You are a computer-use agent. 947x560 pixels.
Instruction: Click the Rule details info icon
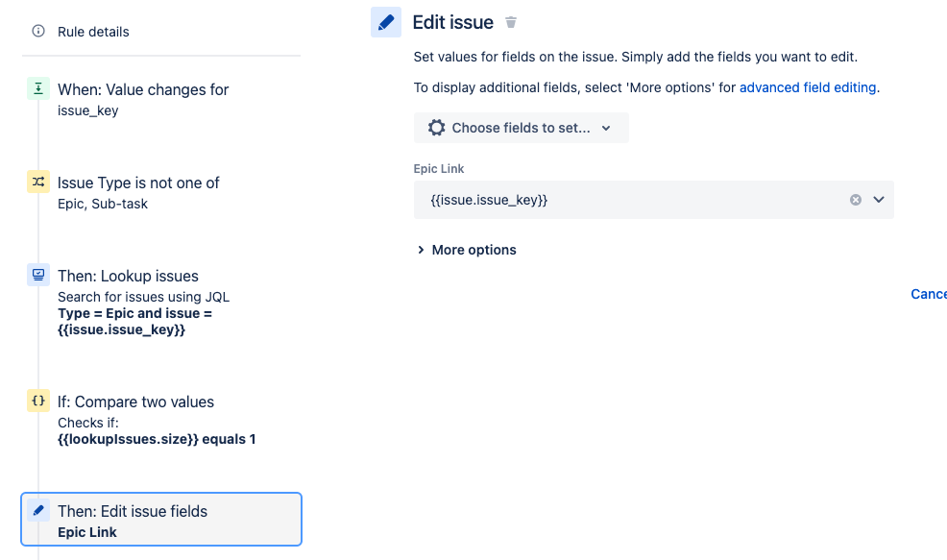click(38, 31)
